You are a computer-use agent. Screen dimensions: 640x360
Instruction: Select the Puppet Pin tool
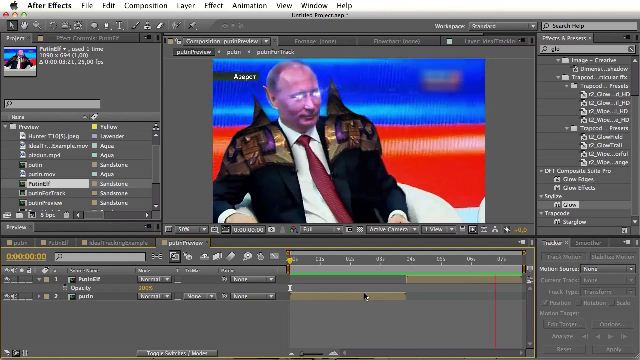[192, 26]
